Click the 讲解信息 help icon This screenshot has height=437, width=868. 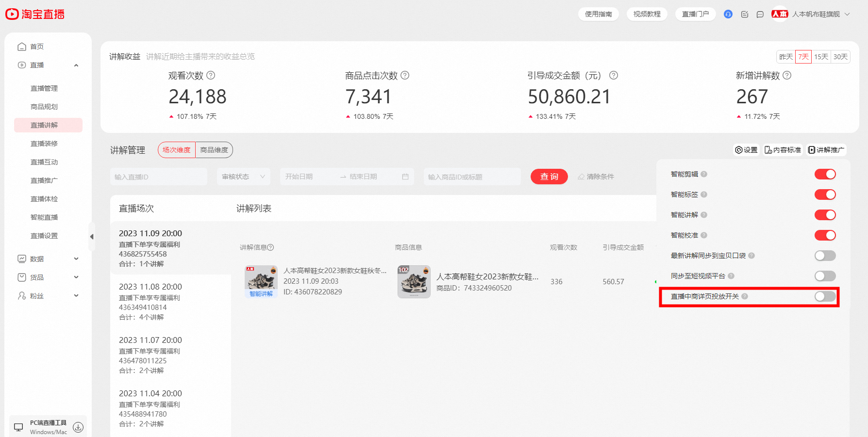click(270, 247)
